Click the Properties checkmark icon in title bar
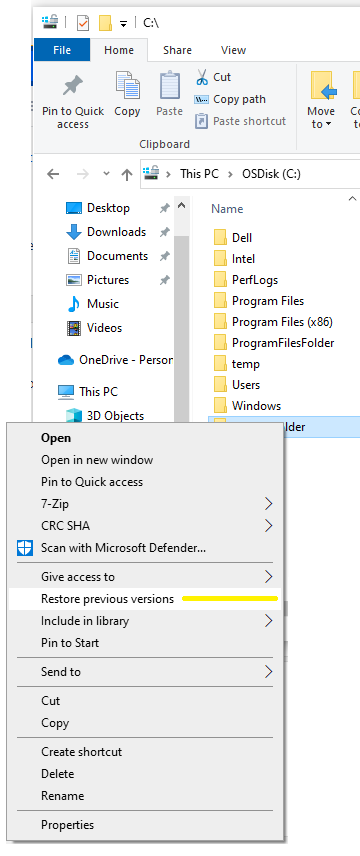The height and width of the screenshot is (856, 360). tap(83, 23)
